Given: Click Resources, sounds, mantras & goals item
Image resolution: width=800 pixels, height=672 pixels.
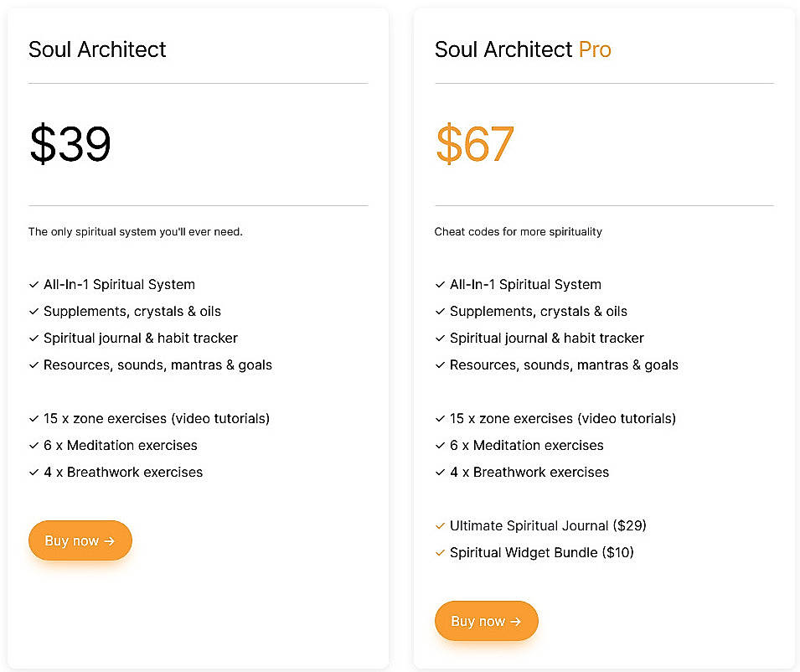Looking at the screenshot, I should pyautogui.click(x=157, y=364).
